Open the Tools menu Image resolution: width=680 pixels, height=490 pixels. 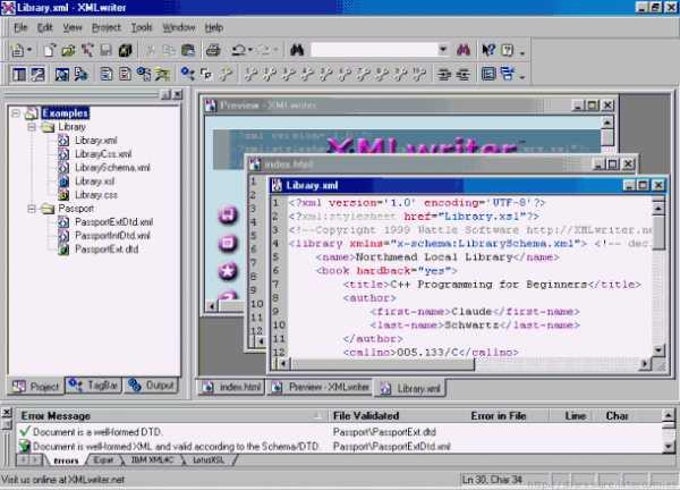[x=142, y=28]
